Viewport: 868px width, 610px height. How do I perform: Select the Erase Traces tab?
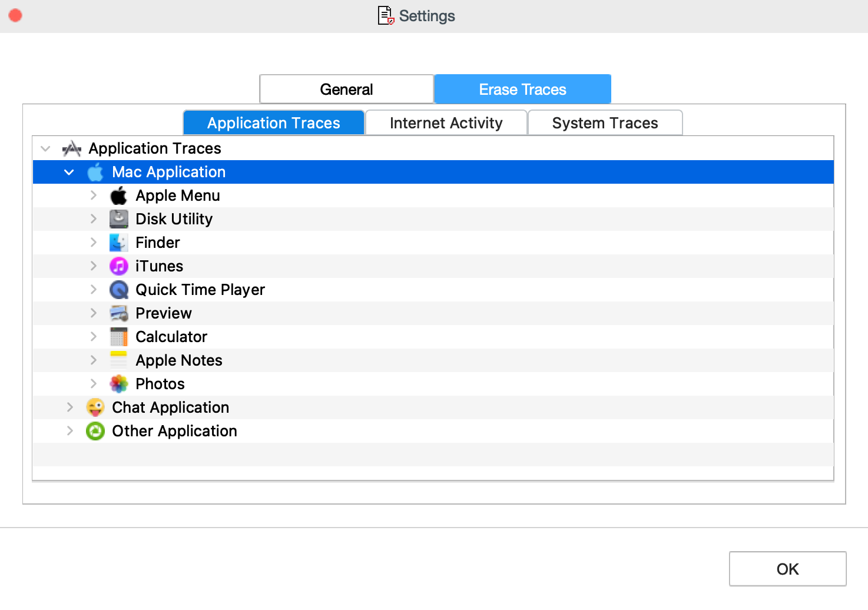coord(522,89)
